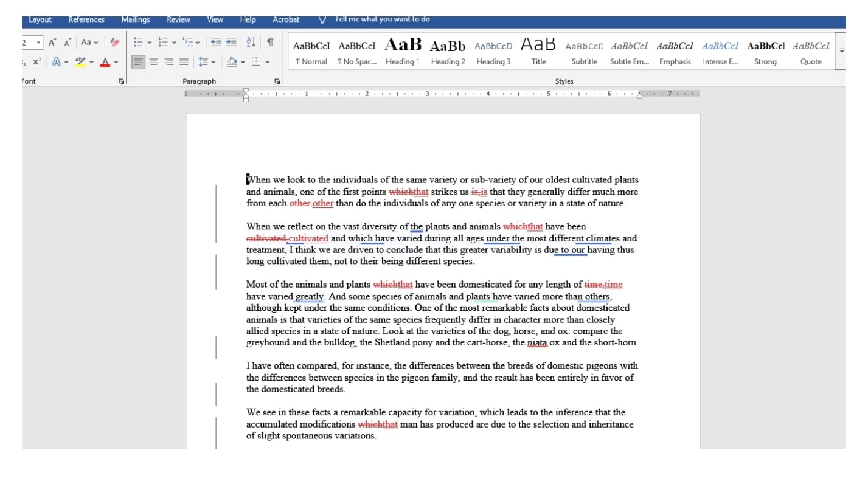Apply the Normal style

[311, 52]
